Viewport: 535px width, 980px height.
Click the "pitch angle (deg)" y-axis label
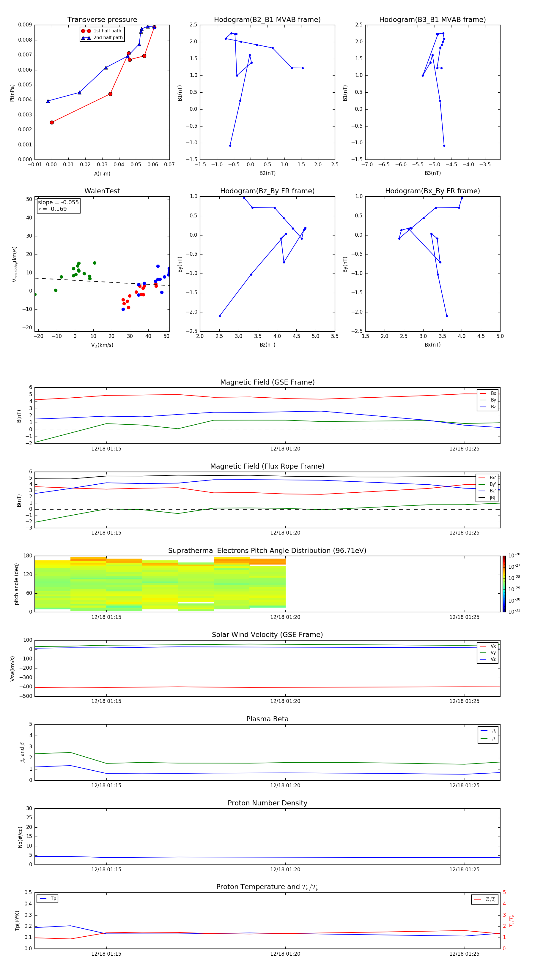click(x=16, y=584)
